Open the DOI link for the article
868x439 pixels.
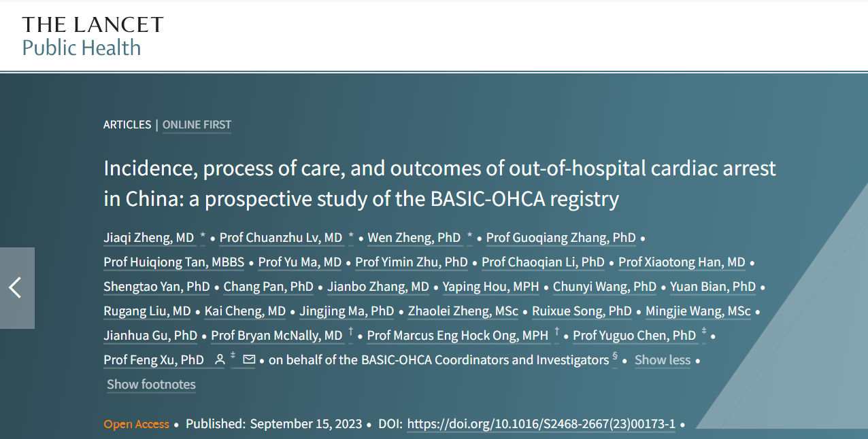click(x=541, y=424)
